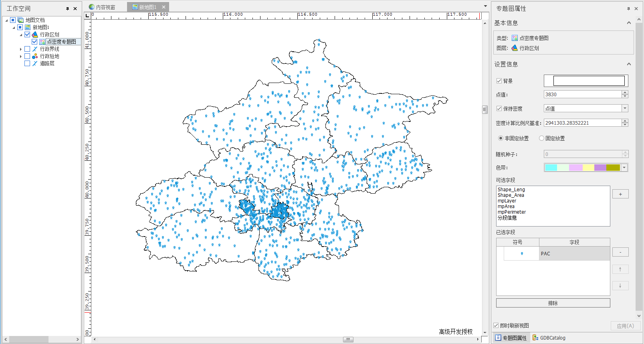
Task: Select the 固定放置 radio button
Action: point(541,138)
